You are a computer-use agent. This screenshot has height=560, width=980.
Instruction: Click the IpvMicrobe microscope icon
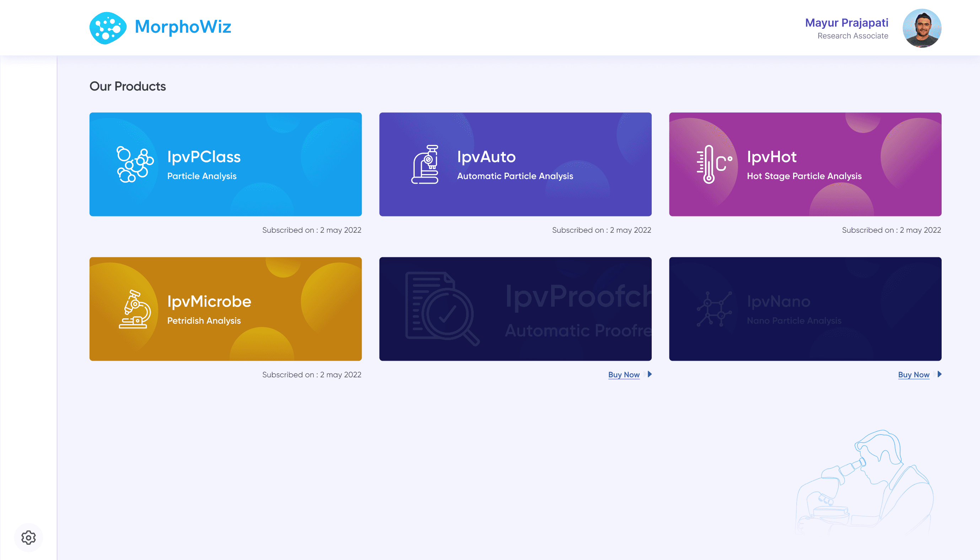[x=135, y=309]
